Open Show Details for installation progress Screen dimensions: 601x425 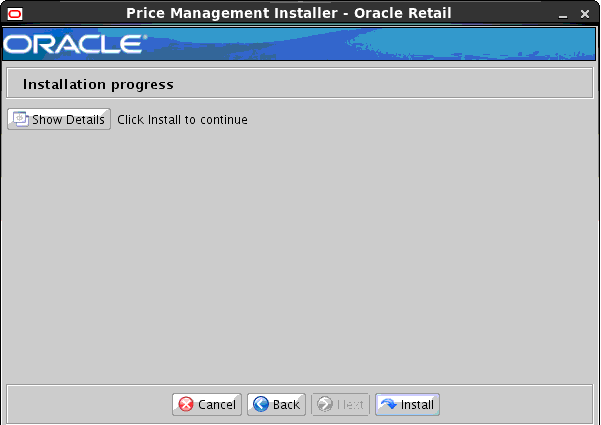tap(59, 119)
